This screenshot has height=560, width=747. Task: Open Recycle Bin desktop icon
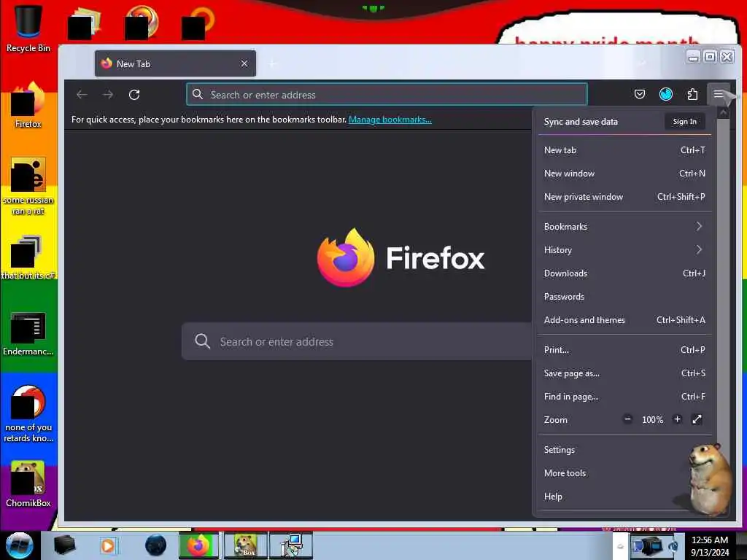(28, 28)
